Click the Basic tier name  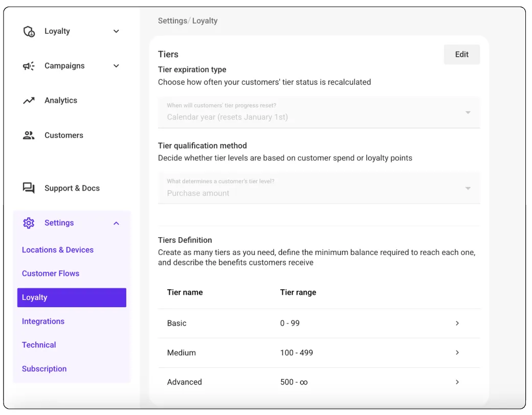[177, 323]
